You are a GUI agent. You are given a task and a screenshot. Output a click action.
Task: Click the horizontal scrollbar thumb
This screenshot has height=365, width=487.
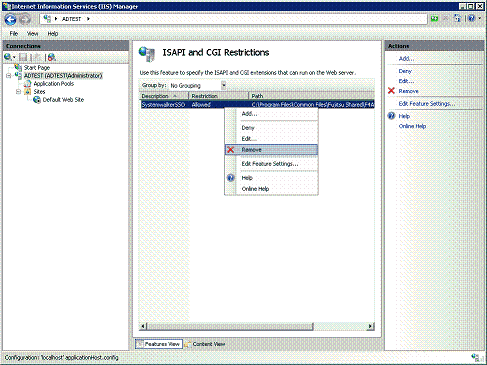coord(230,326)
